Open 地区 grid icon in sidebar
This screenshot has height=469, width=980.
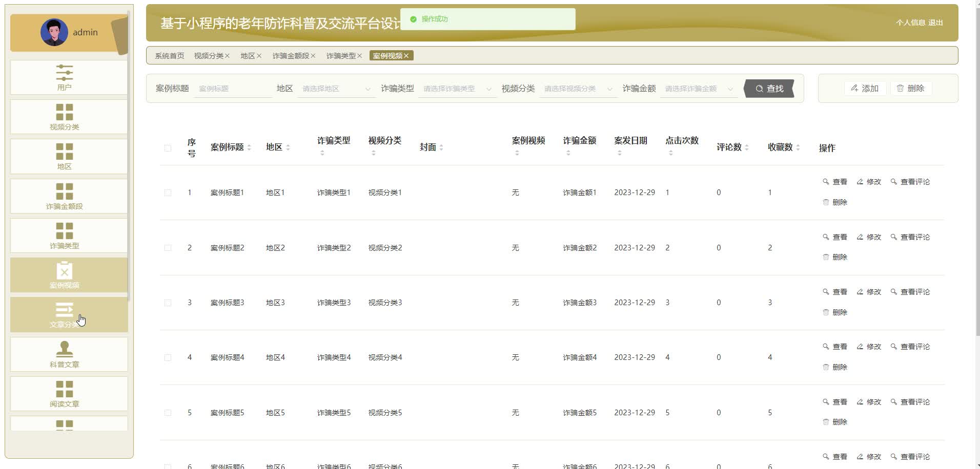64,152
